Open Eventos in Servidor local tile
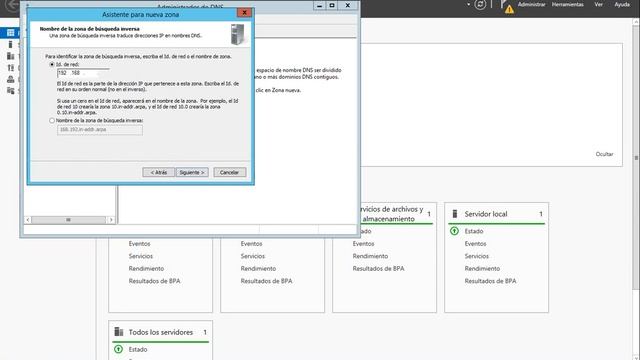Screen dimensions: 640x360 click(475, 244)
